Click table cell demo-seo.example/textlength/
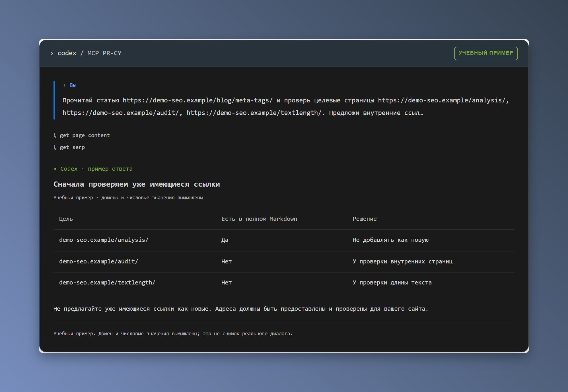Viewport: 568px width, 392px height. pos(107,283)
